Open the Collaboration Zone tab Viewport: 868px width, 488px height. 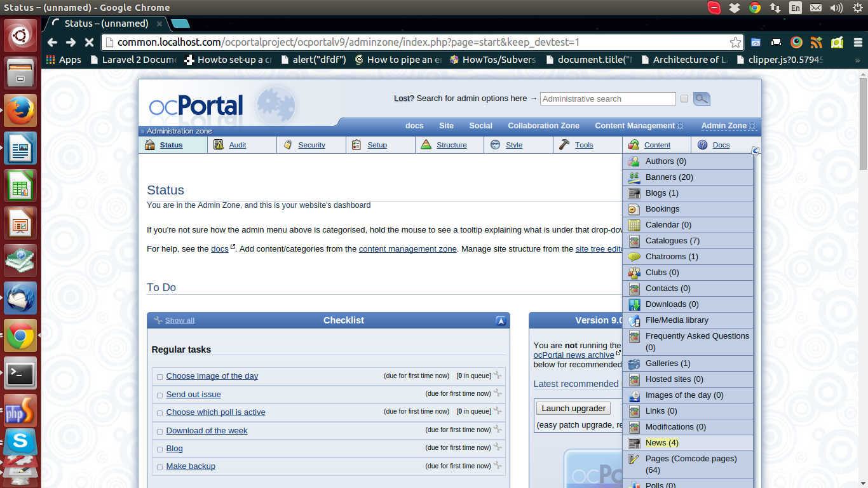pos(543,126)
